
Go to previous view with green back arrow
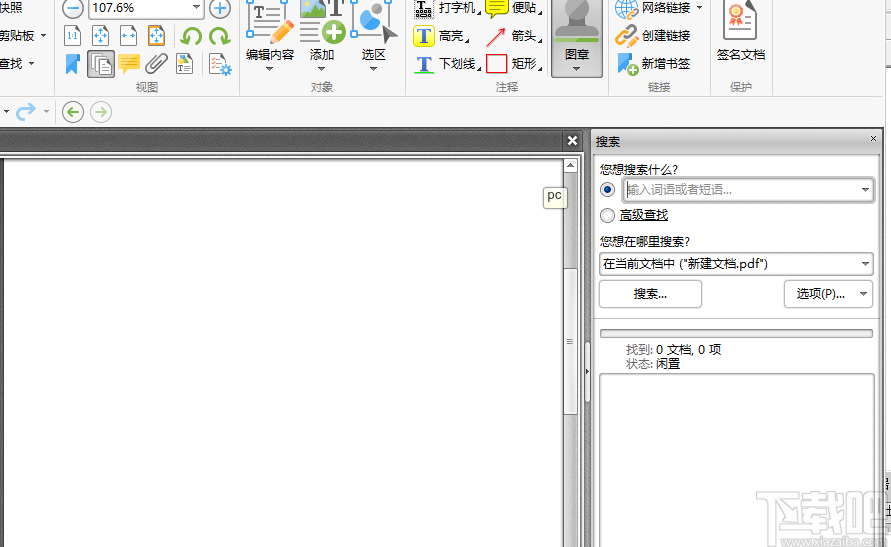coord(73,112)
